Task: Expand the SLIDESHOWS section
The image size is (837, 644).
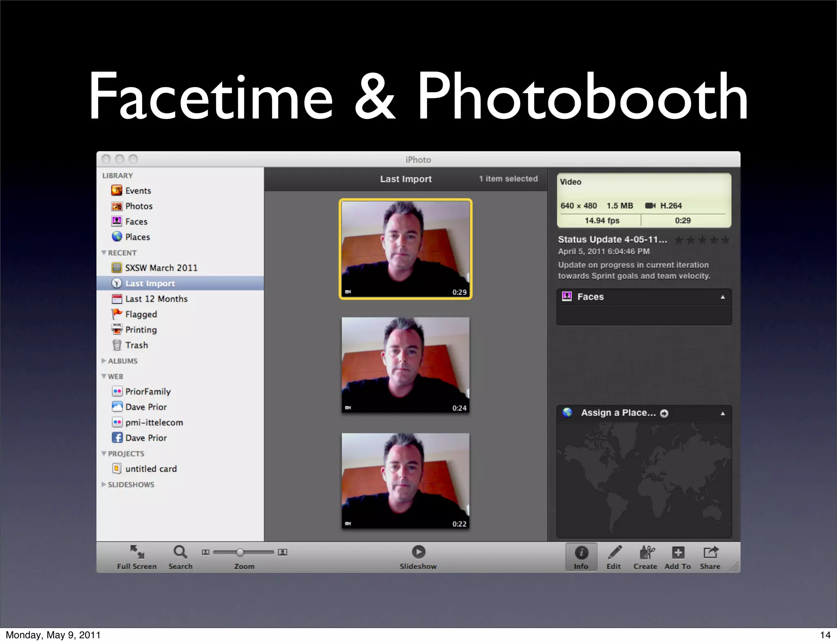Action: (x=104, y=484)
